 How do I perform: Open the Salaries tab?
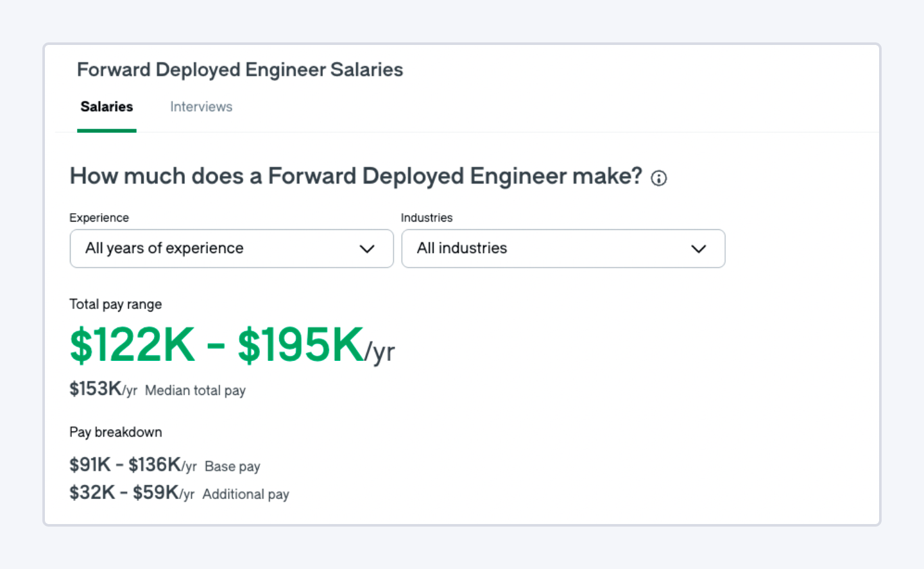coord(107,107)
